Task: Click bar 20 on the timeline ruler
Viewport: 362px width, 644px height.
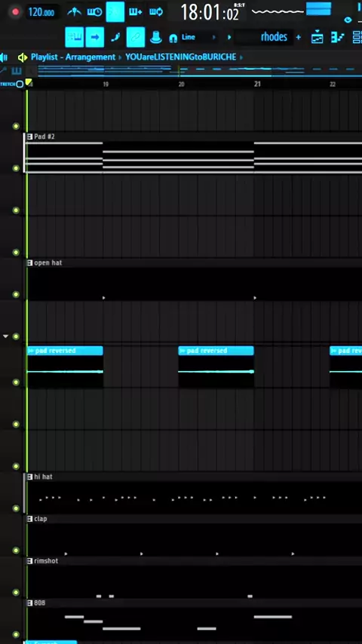Action: 181,84
